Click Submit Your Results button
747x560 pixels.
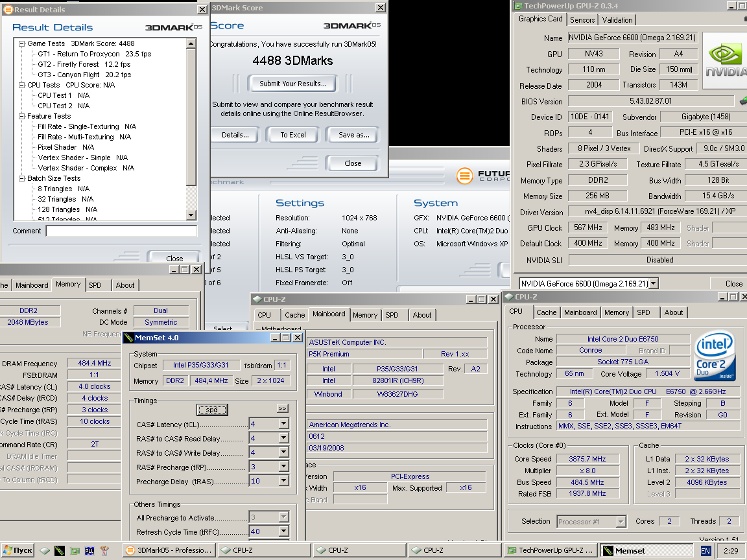293,84
